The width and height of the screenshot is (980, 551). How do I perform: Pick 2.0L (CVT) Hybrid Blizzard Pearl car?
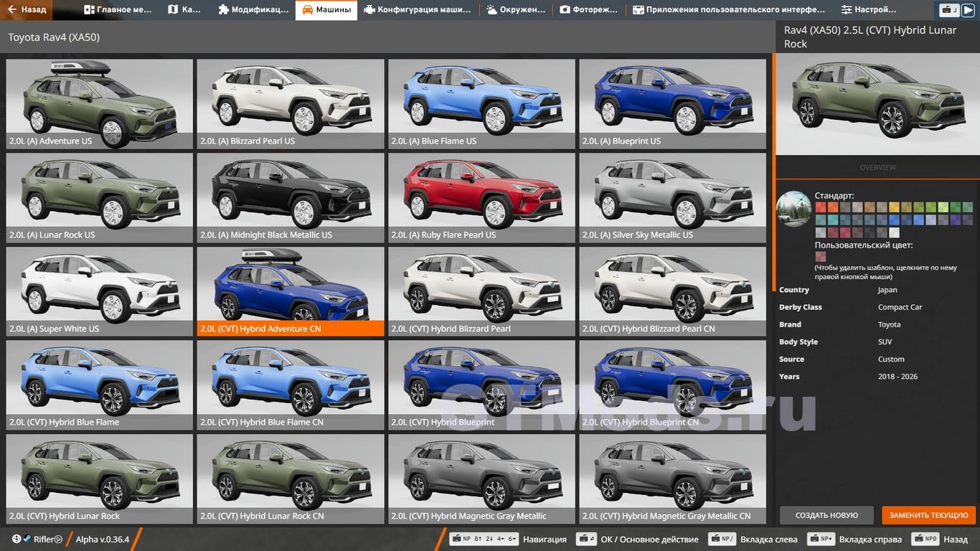coord(481,292)
